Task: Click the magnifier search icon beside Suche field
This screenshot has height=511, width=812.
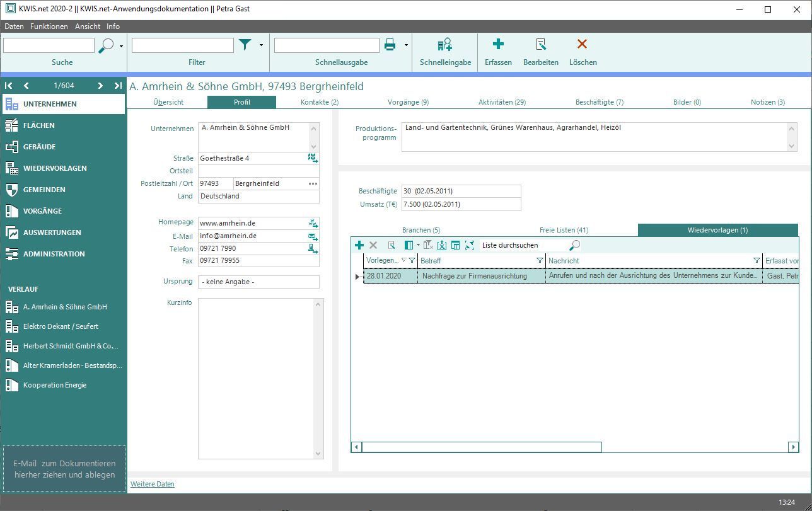Action: [x=107, y=45]
